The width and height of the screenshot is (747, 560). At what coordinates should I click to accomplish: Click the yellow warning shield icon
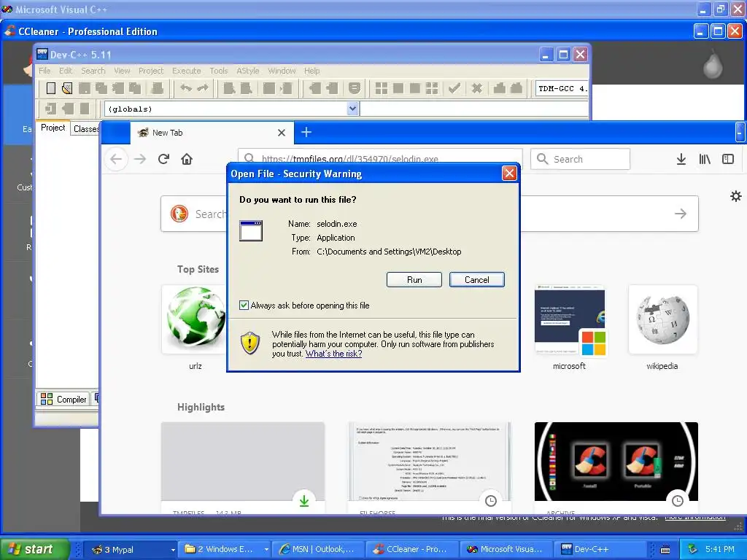250,343
